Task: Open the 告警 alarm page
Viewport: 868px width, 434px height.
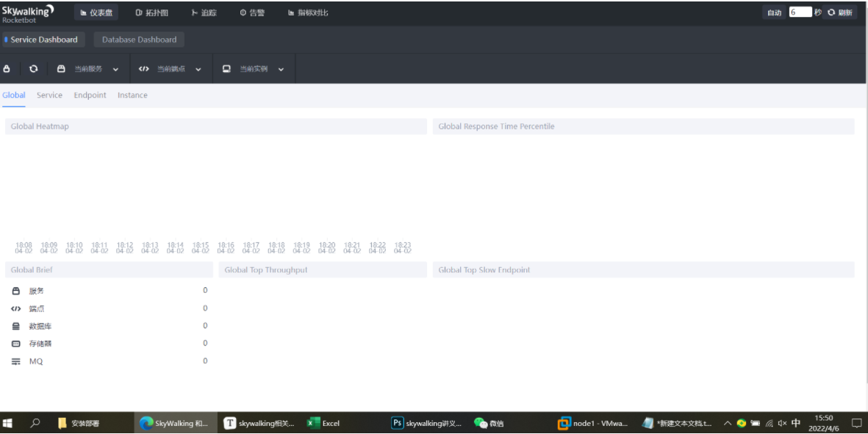Action: 252,12
